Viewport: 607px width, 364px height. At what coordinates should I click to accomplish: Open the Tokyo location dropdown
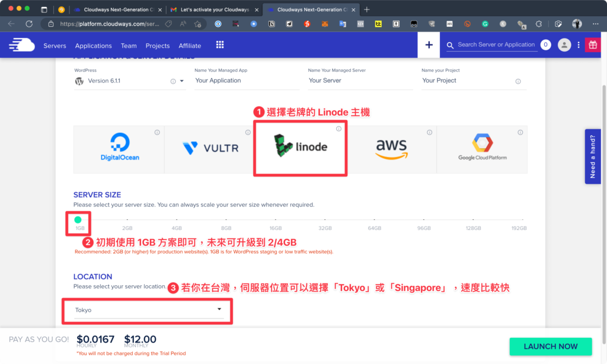[x=148, y=310]
